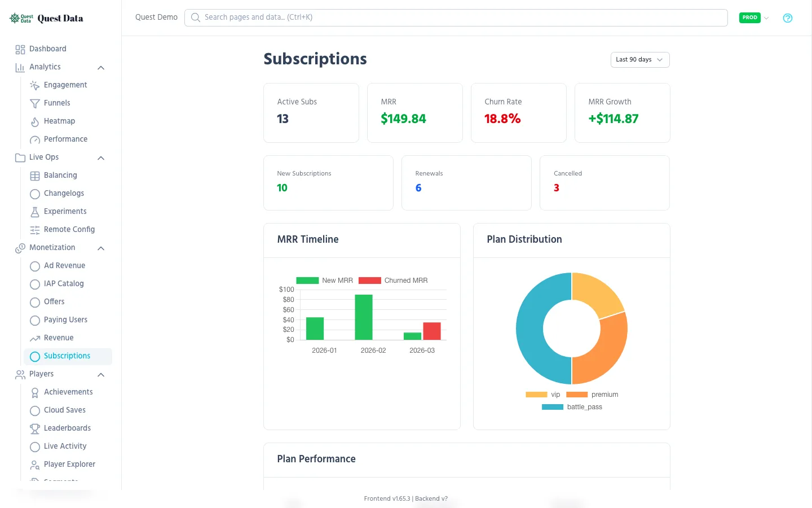
Task: Click the Changelogs circle icon
Action: [35, 194]
